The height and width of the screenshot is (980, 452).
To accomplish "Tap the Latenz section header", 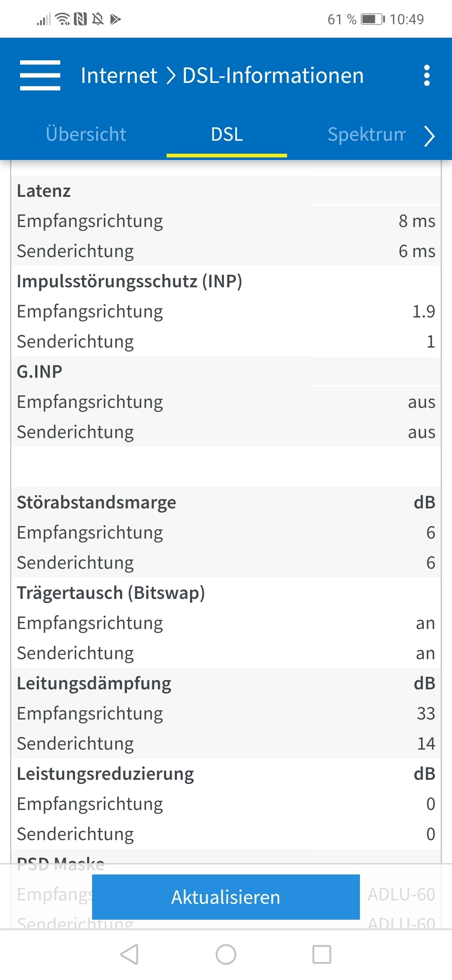I will pos(44,191).
